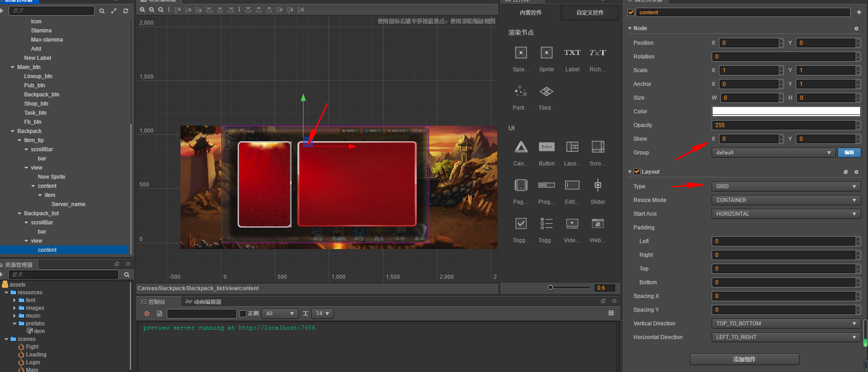Click the node library zoom slider handle
Screen dimensions: 868x372
[x=550, y=287]
